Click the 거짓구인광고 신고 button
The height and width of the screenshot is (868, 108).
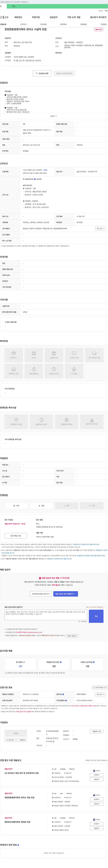coord(100,687)
